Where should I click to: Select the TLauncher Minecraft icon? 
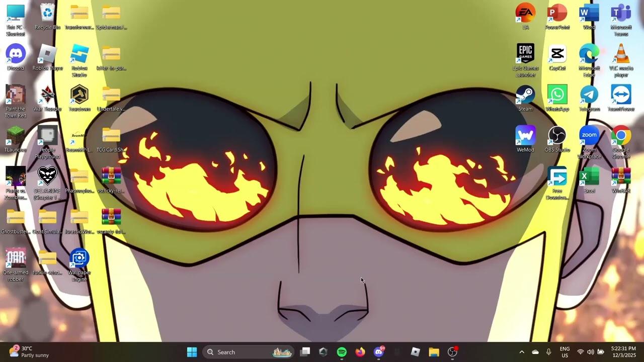tap(16, 139)
